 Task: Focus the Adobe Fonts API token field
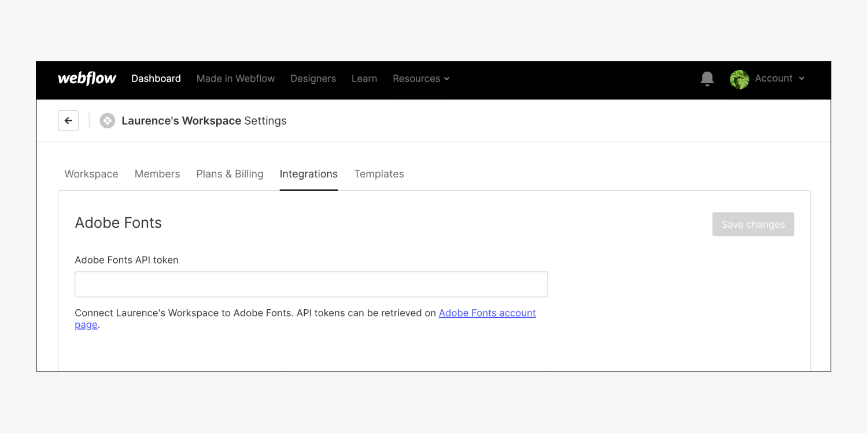[x=311, y=284]
